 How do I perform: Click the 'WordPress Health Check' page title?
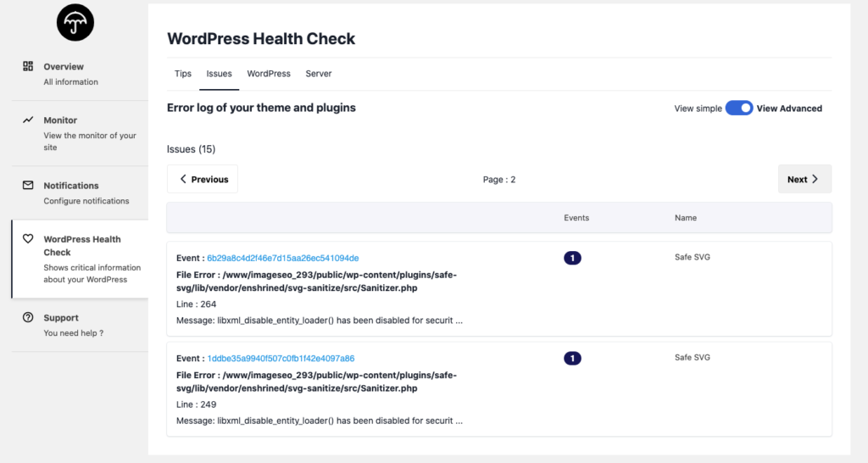point(261,39)
